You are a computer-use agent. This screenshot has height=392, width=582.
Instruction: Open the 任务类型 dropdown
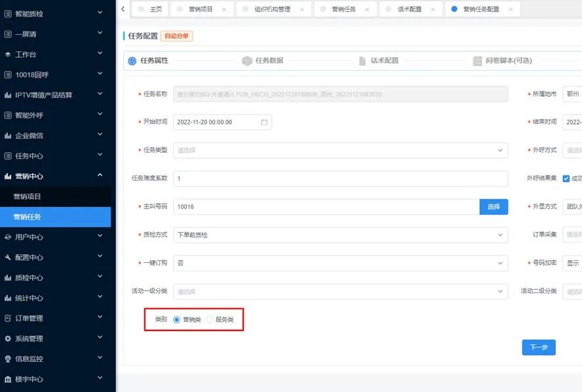[x=339, y=150]
